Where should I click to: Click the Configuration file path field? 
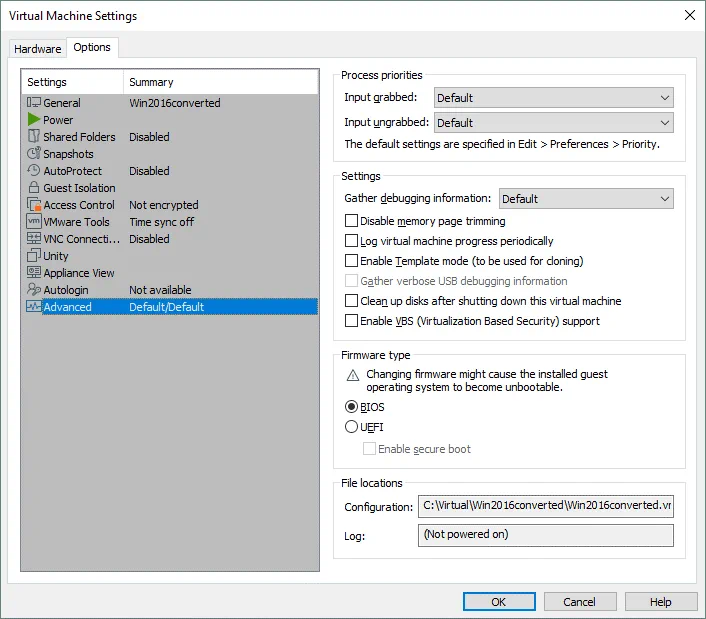coord(545,506)
